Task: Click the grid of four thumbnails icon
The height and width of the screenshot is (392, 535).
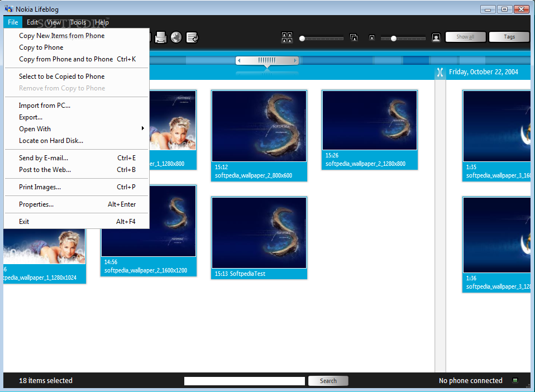Action: coord(287,37)
